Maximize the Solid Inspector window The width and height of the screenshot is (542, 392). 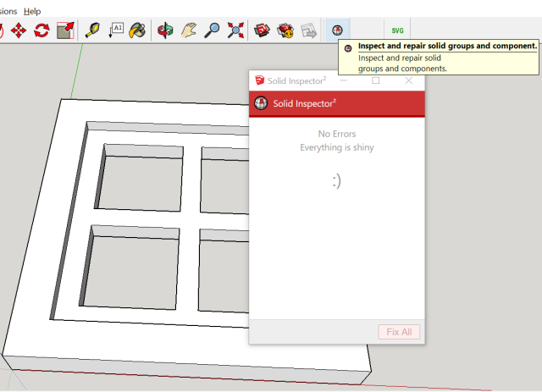[x=376, y=80]
